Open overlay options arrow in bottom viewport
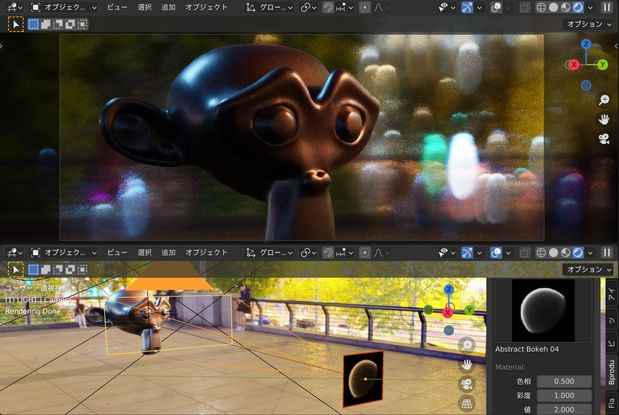619x415 pixels. (508, 253)
